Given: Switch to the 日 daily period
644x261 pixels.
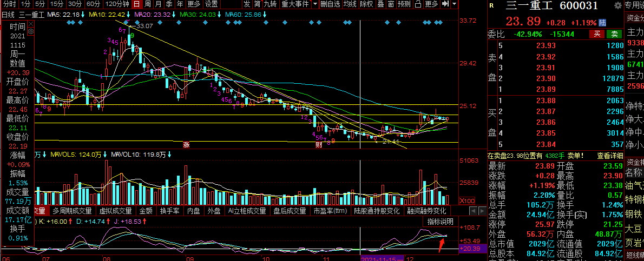Looking at the screenshot, I should tap(136, 4).
